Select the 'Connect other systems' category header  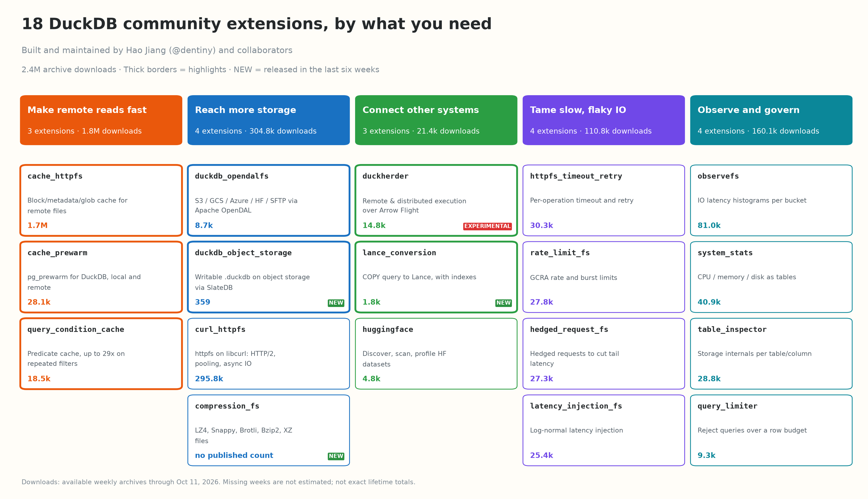[436, 120]
